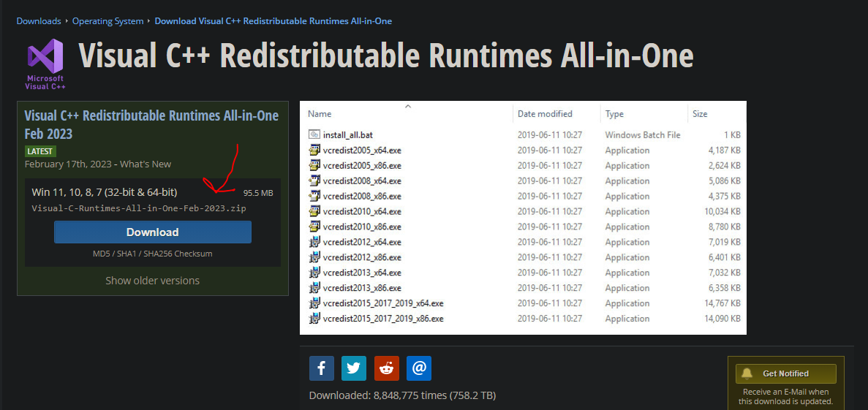This screenshot has height=410, width=868.
Task: Click the 95.5 MB file size
Action: click(258, 193)
